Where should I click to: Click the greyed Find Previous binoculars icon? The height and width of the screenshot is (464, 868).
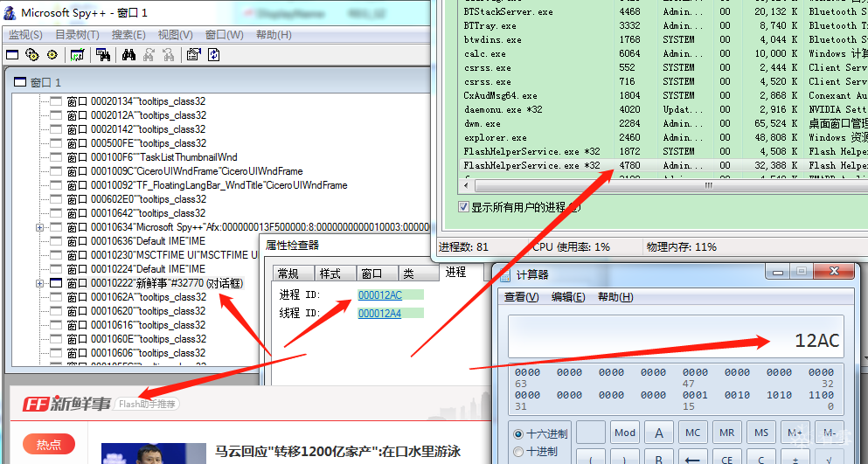[x=169, y=54]
